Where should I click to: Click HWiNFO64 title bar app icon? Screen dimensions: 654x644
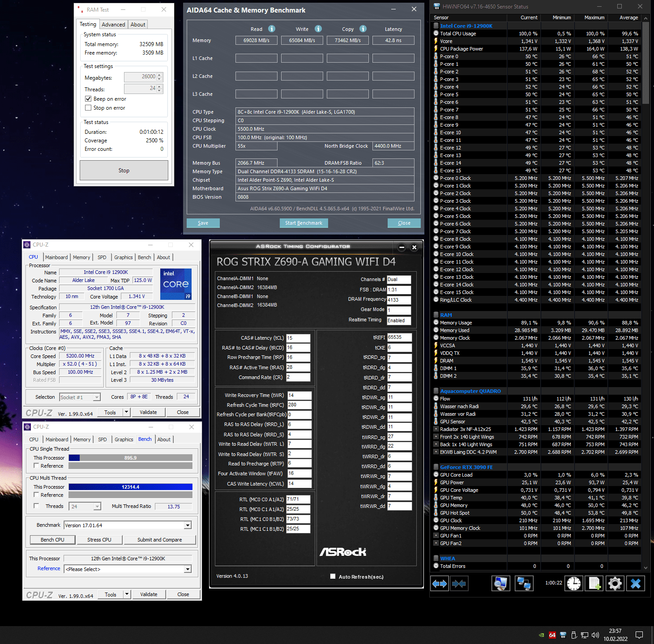pyautogui.click(x=436, y=6)
